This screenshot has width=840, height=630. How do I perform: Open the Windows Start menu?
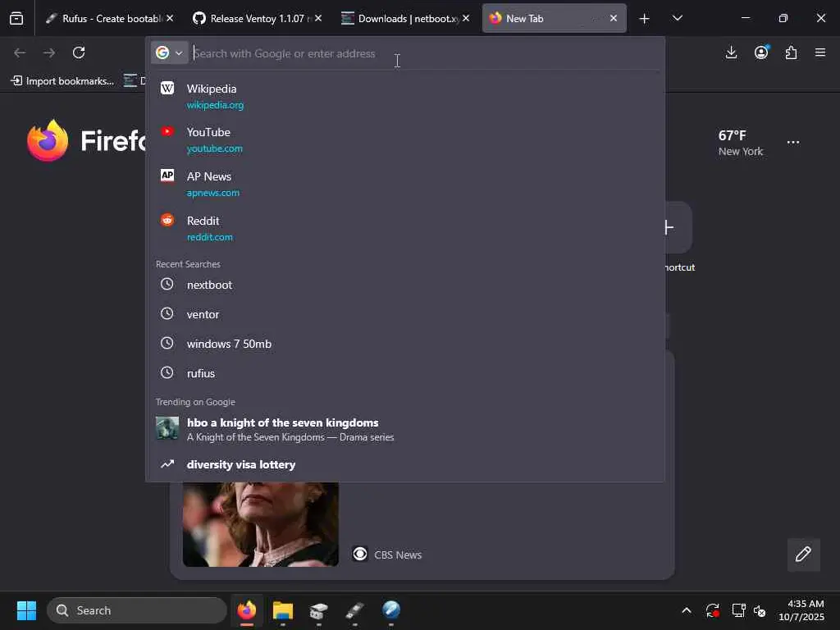coord(26,610)
